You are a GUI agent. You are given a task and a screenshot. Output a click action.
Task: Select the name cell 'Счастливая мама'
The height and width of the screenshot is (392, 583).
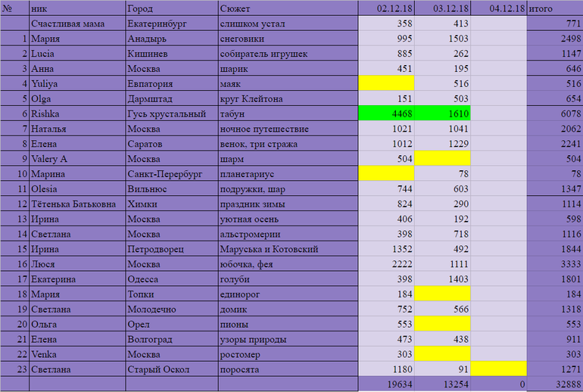pyautogui.click(x=77, y=23)
